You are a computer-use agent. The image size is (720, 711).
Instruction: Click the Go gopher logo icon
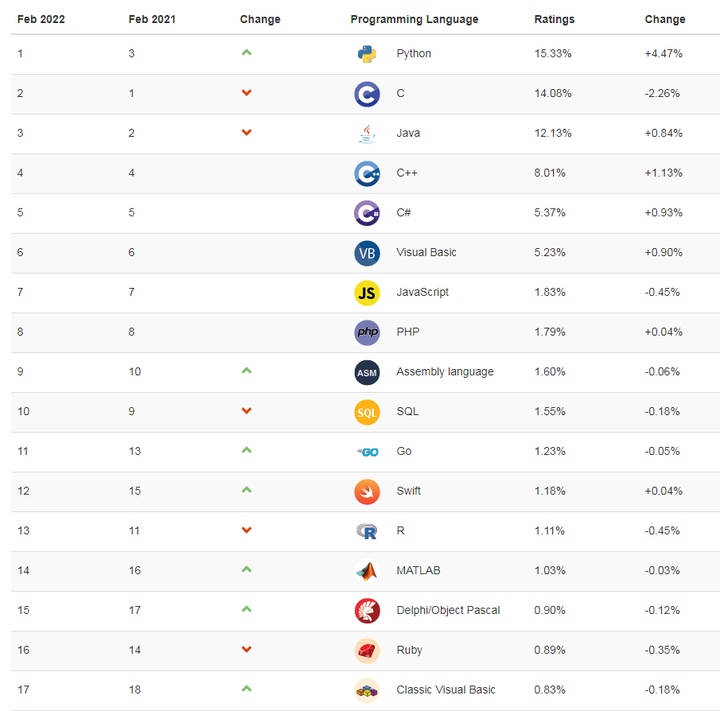tap(367, 452)
